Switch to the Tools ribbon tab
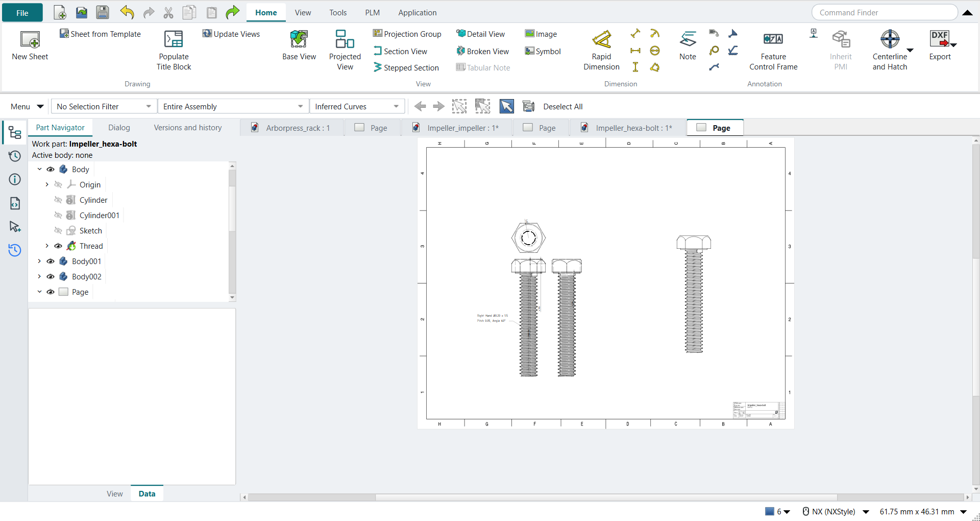Image resolution: width=980 pixels, height=521 pixels. click(338, 13)
